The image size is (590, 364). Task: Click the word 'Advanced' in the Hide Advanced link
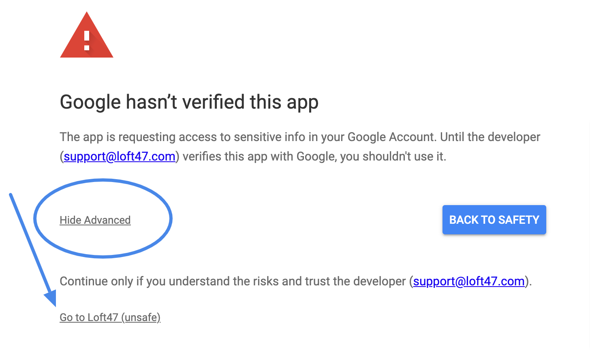(x=107, y=220)
